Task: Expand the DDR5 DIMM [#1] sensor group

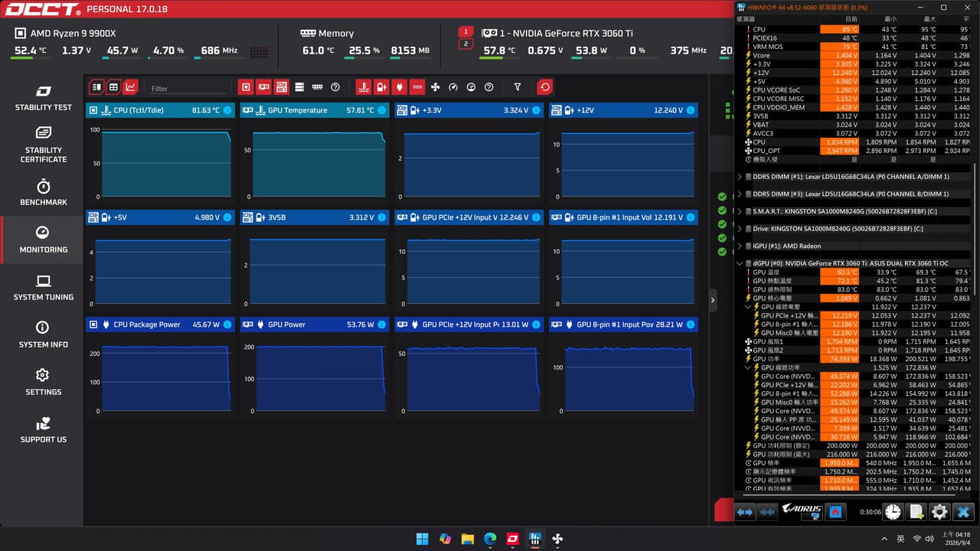Action: (740, 177)
